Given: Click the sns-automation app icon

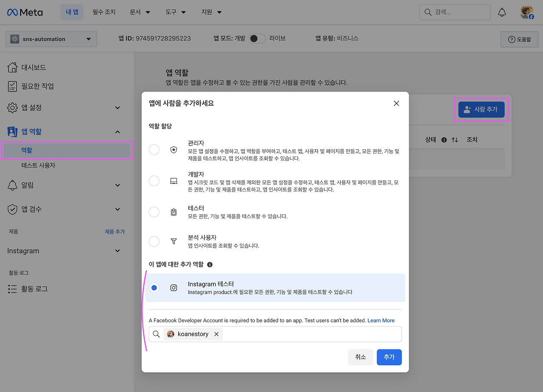Looking at the screenshot, I should [x=15, y=39].
